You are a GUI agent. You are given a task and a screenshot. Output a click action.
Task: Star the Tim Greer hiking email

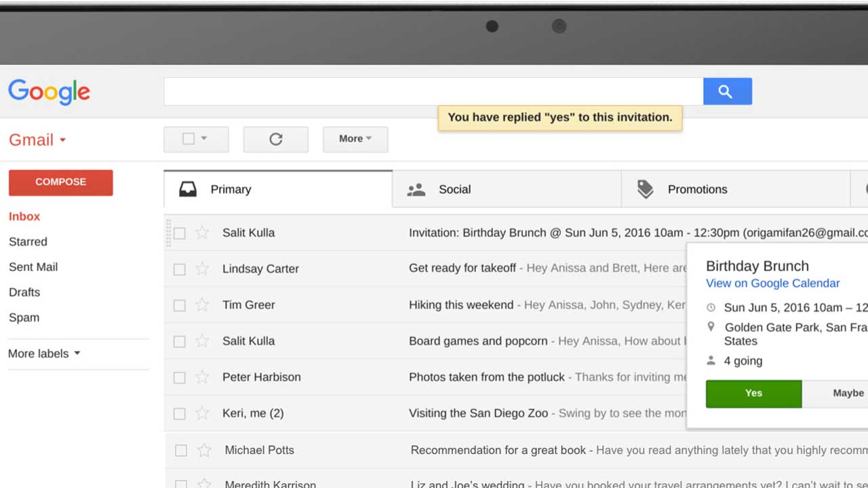click(x=202, y=305)
